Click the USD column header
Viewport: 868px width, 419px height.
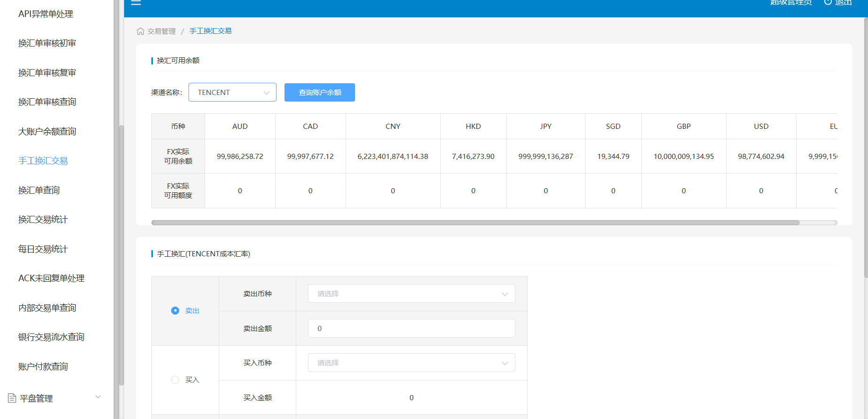tap(761, 126)
